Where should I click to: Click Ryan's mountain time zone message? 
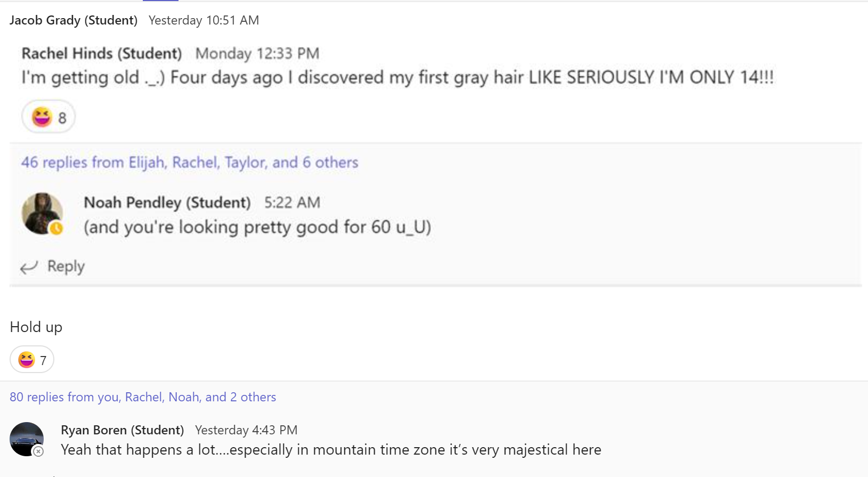[x=331, y=450]
